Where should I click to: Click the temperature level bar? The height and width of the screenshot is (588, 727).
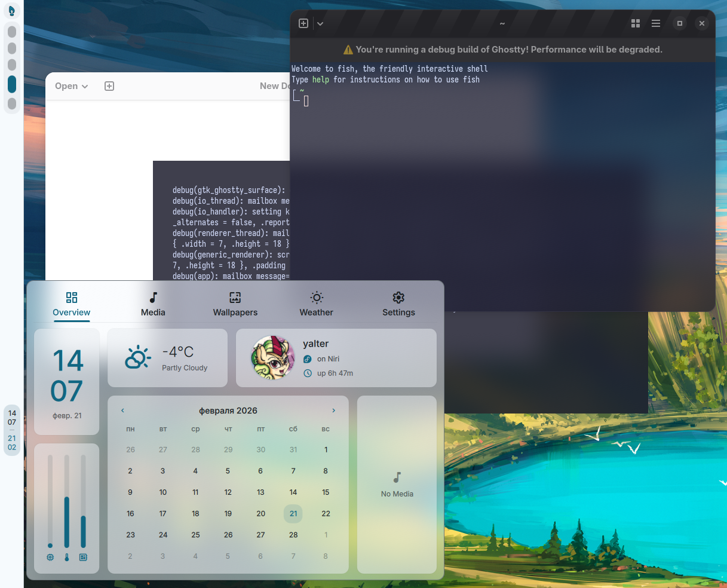67,501
